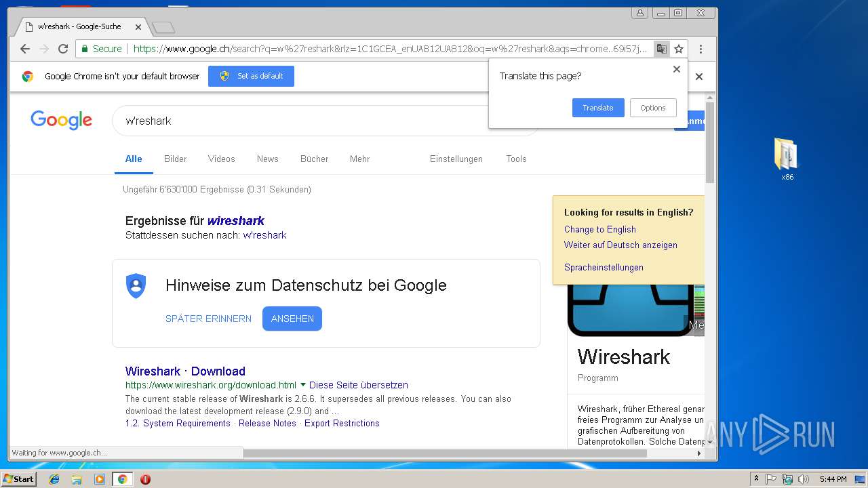
Task: Open the x86 folder on desktop
Action: click(787, 159)
